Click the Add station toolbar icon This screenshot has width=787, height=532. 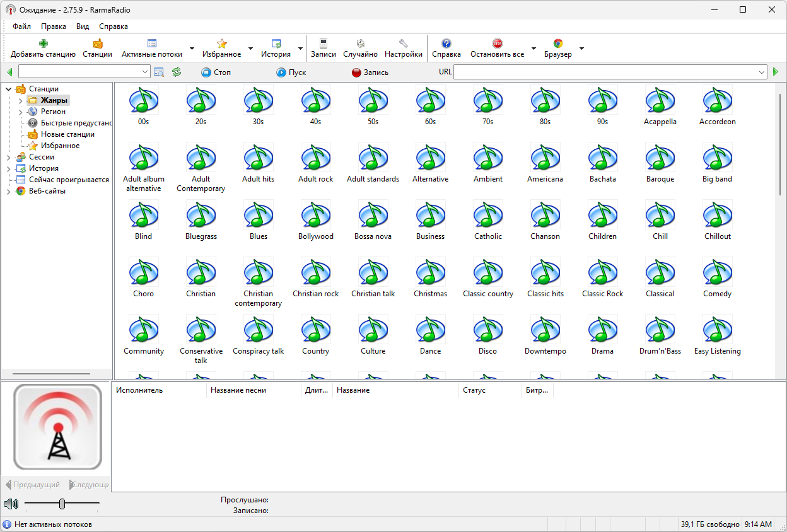click(x=43, y=43)
